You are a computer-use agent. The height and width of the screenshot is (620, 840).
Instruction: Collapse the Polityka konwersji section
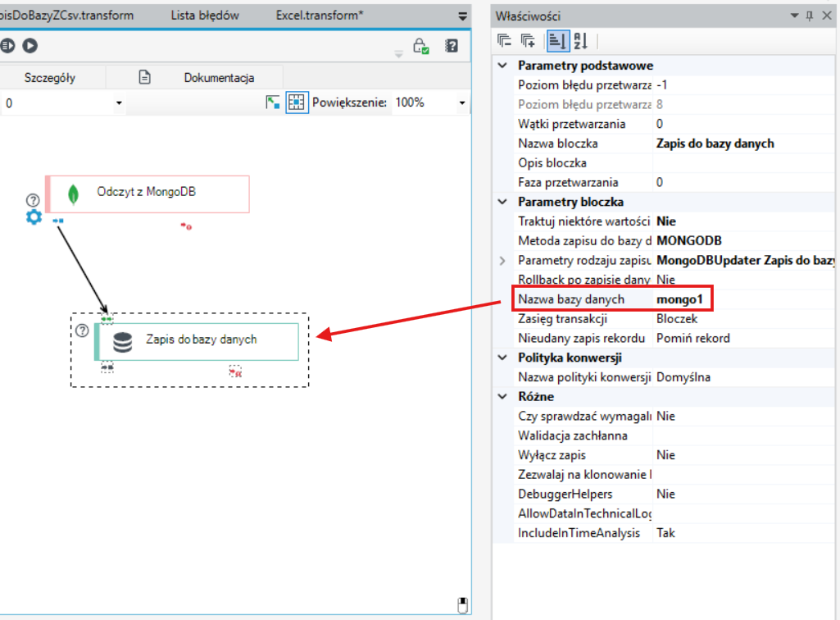[502, 358]
